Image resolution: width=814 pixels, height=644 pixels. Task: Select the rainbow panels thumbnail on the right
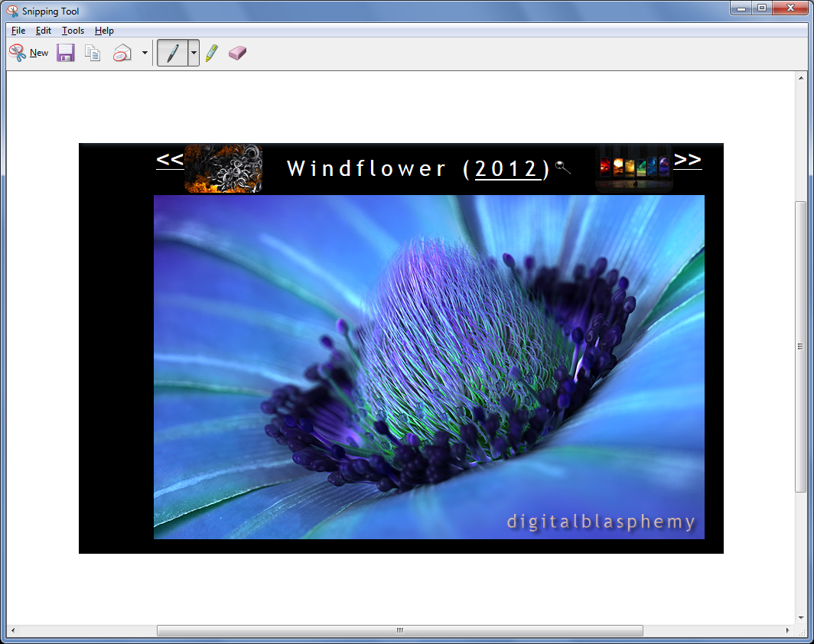coord(634,168)
